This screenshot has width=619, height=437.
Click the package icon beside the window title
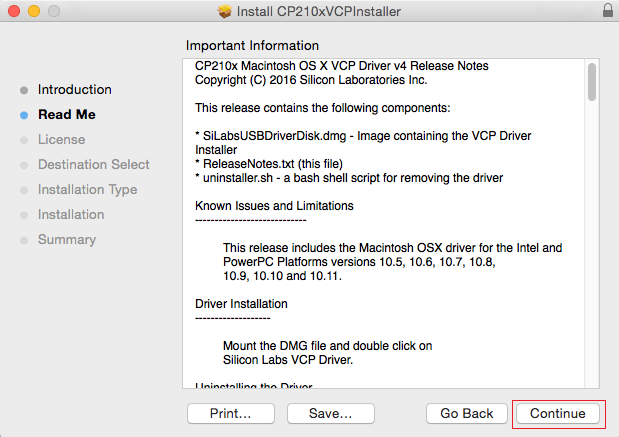pyautogui.click(x=223, y=12)
